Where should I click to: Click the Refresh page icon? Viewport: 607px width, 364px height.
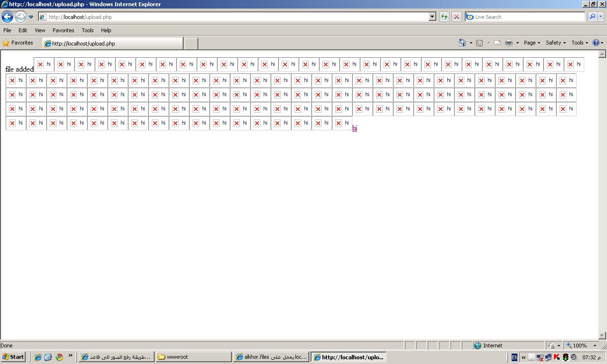(x=444, y=17)
